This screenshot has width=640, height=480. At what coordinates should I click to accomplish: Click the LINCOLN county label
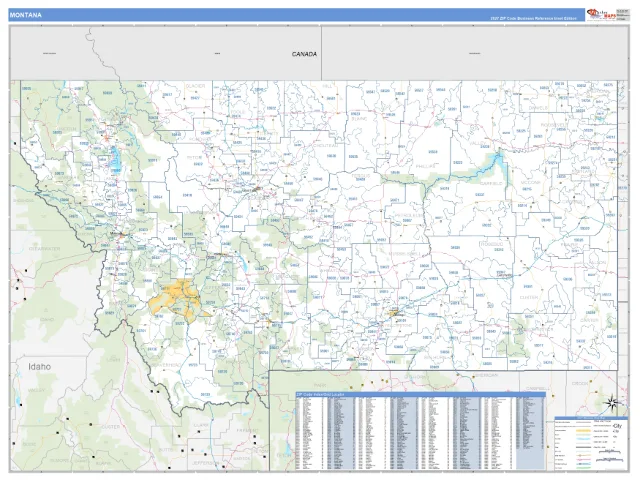(66, 129)
